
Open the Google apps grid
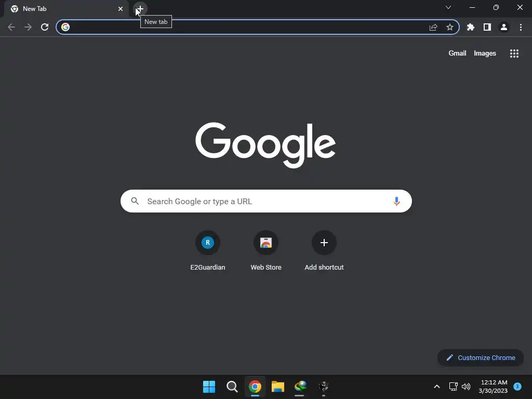(514, 54)
